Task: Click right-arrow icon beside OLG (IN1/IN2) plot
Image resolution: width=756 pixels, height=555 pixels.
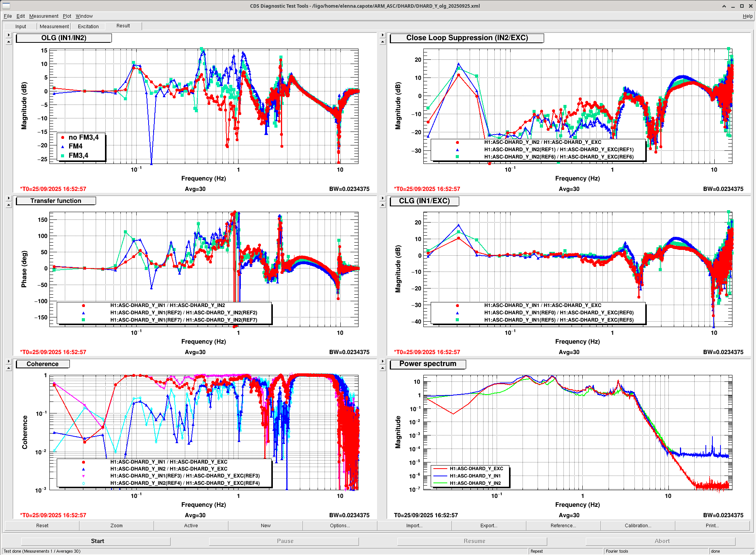Action: click(x=9, y=35)
